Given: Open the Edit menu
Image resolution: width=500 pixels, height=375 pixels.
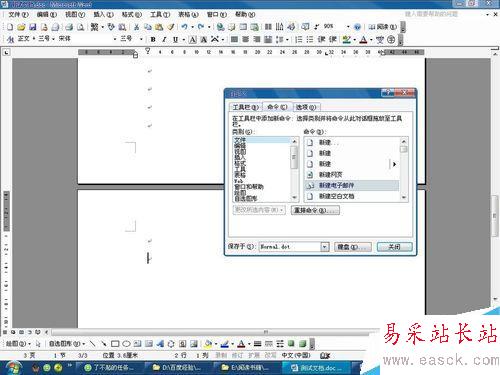Looking at the screenshot, I should [x=47, y=15].
